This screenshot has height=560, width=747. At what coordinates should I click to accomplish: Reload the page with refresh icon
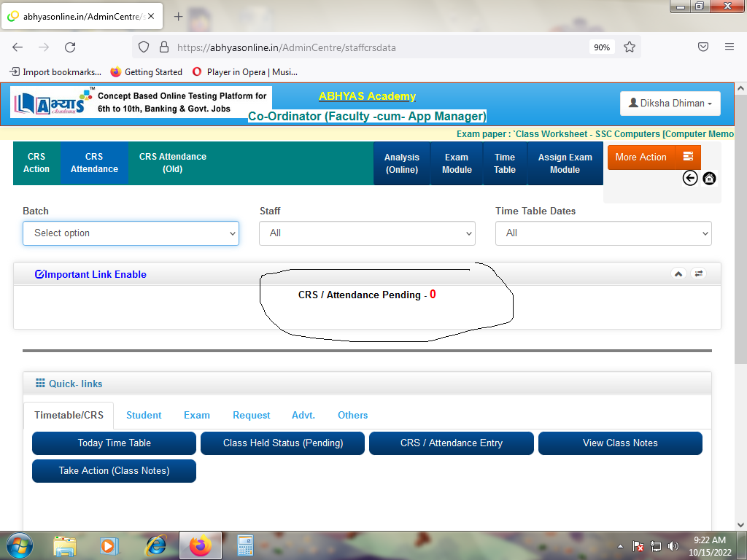point(70,47)
